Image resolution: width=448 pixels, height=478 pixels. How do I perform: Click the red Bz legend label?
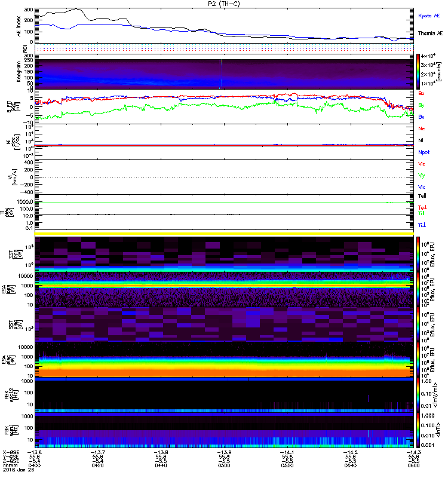pos(421,93)
